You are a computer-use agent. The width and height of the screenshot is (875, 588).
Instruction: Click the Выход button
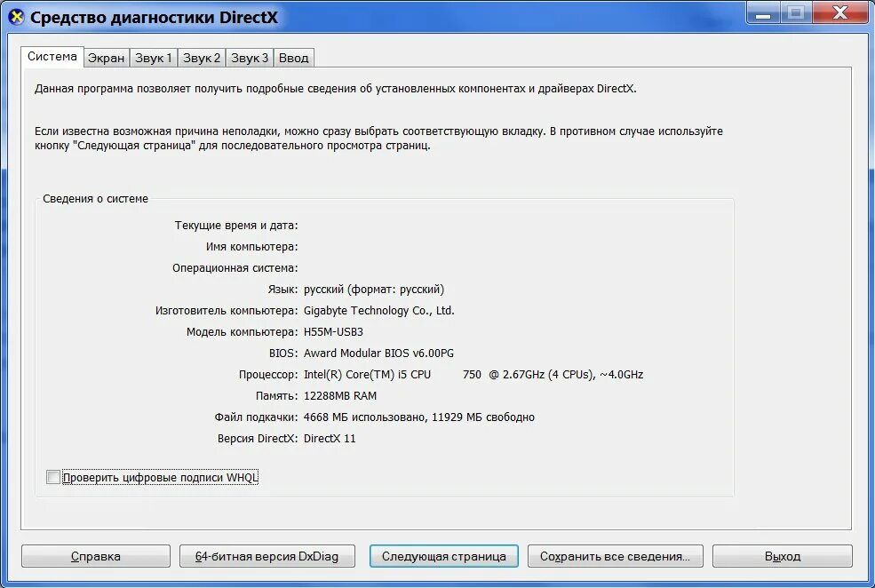(783, 556)
